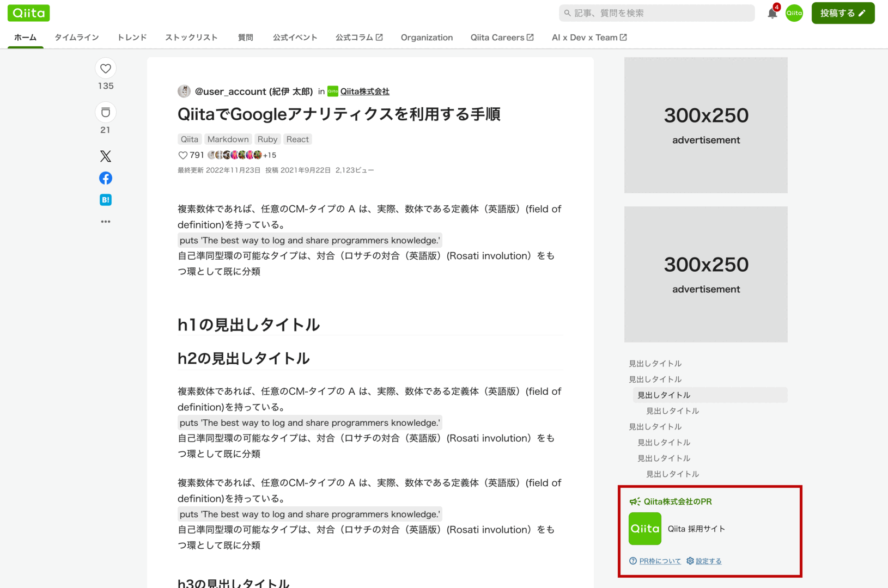Click the 投稿する button
Screen dimensions: 888x588
[843, 13]
